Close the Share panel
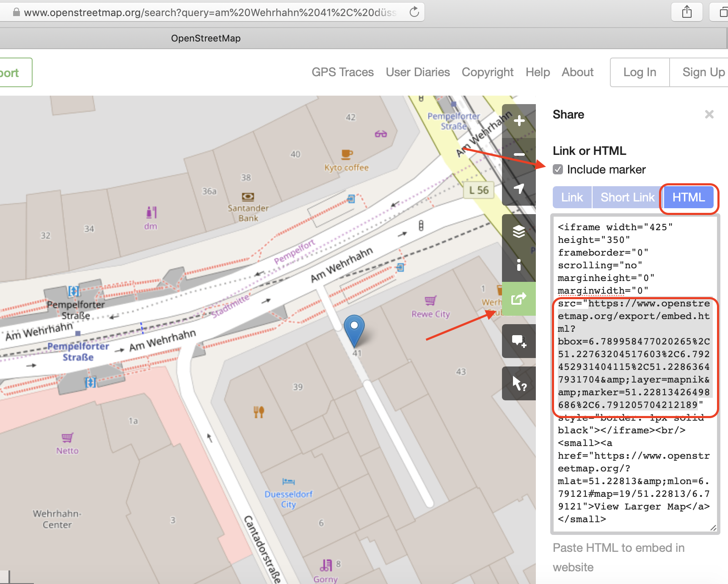This screenshot has height=584, width=728. (709, 114)
